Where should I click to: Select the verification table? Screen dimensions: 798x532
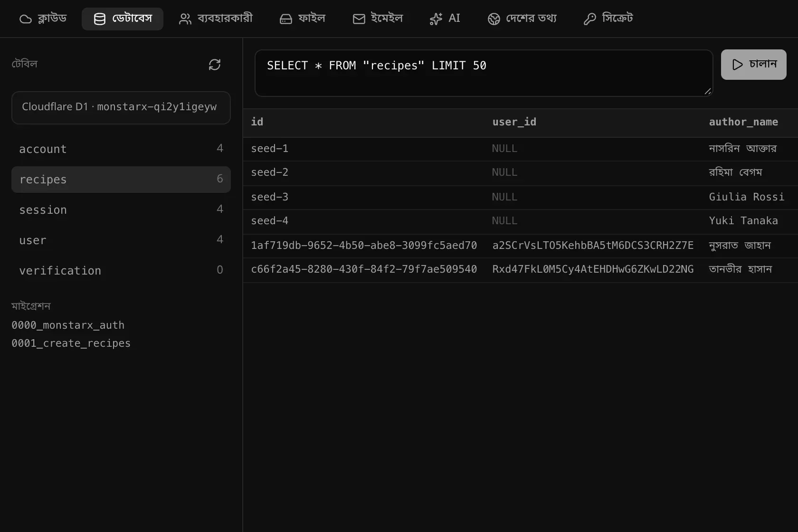(x=121, y=271)
